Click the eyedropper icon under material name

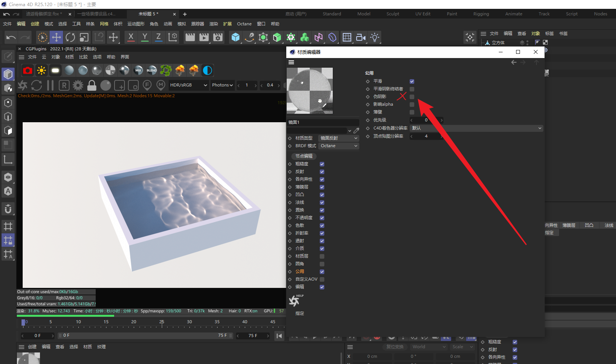(x=356, y=131)
